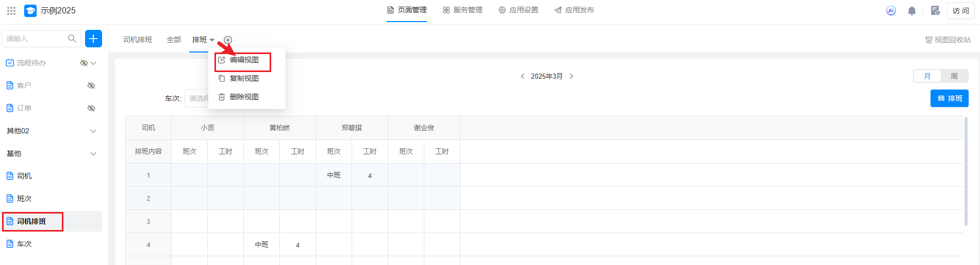Screen dimensions: 980x265
Task: Open the view recycle bin
Action: (x=948, y=40)
